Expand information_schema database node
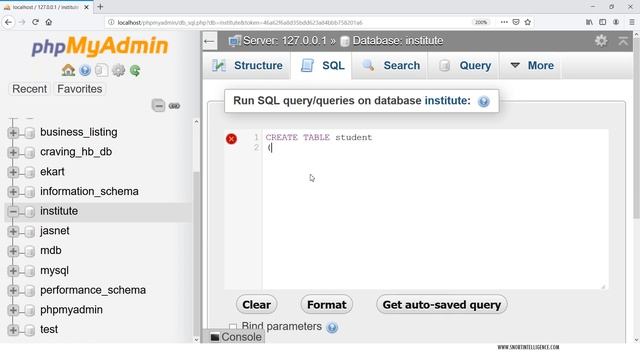The image size is (640, 360). [13, 192]
